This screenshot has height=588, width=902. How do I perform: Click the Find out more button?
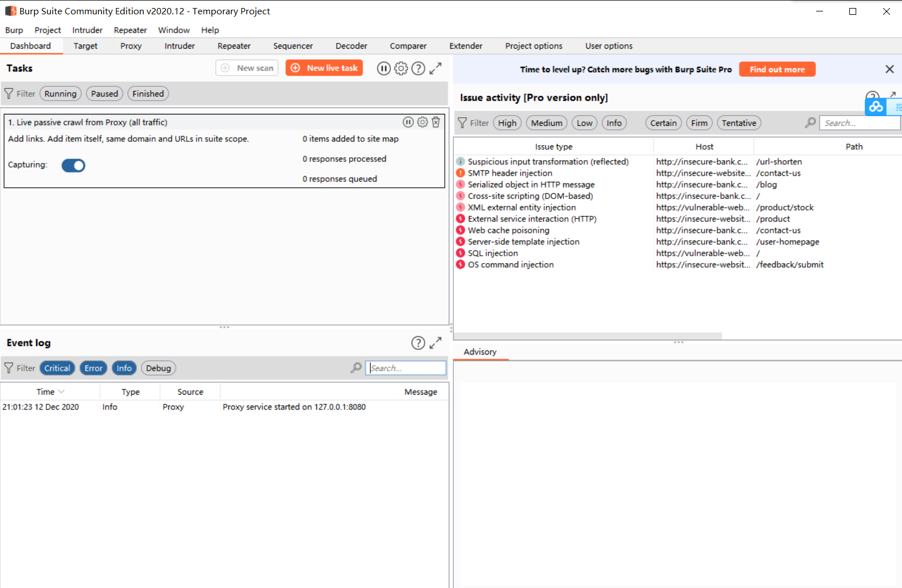[x=777, y=69]
